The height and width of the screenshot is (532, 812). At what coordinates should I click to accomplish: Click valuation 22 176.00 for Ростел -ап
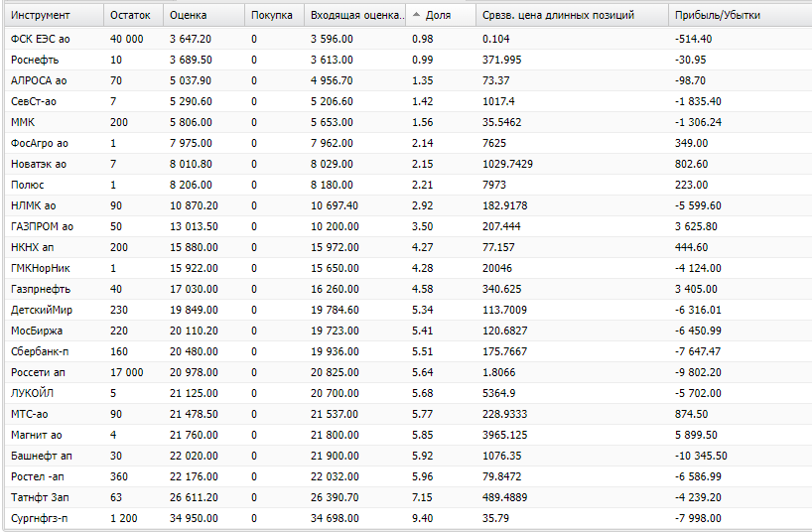point(194,476)
